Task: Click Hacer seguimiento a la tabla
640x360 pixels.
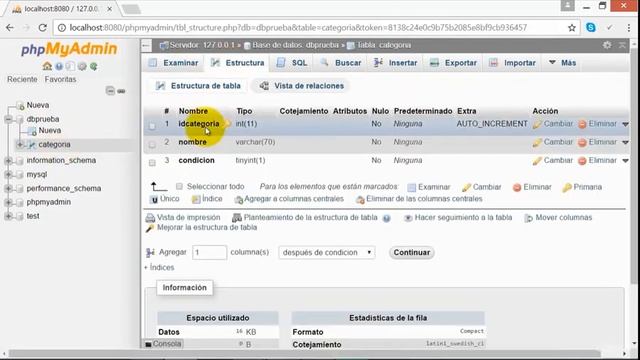Action: pos(458,218)
